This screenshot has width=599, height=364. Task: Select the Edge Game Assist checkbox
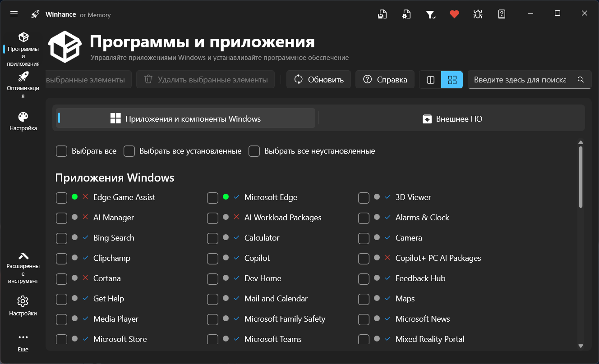(x=62, y=198)
